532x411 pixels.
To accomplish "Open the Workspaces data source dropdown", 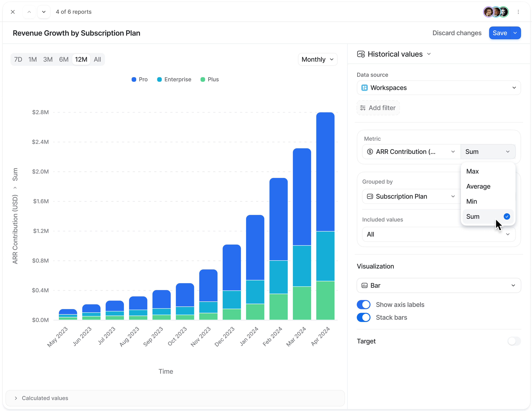I will (438, 88).
